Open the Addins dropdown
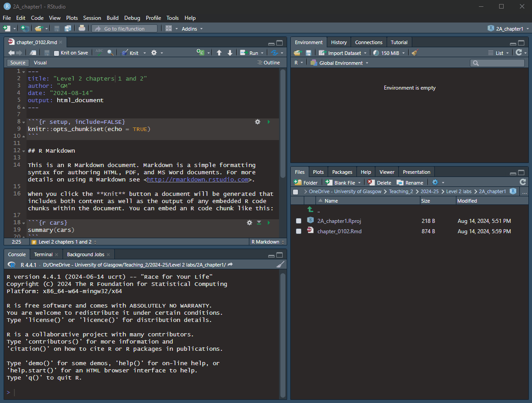 click(192, 29)
